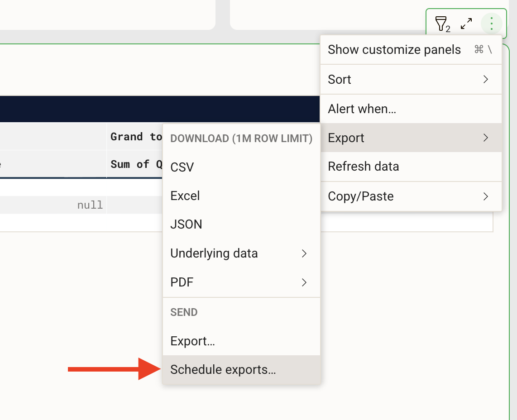The image size is (517, 420).
Task: Download as JSON
Action: 241,224
